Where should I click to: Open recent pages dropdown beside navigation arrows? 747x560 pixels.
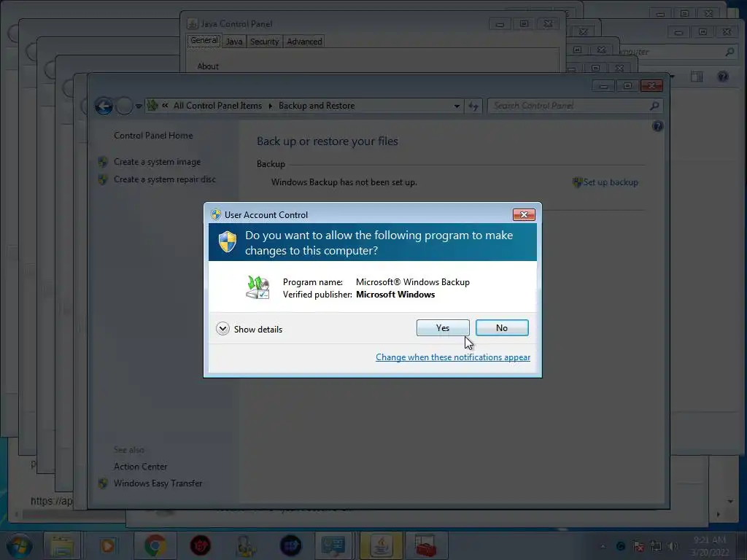(139, 106)
